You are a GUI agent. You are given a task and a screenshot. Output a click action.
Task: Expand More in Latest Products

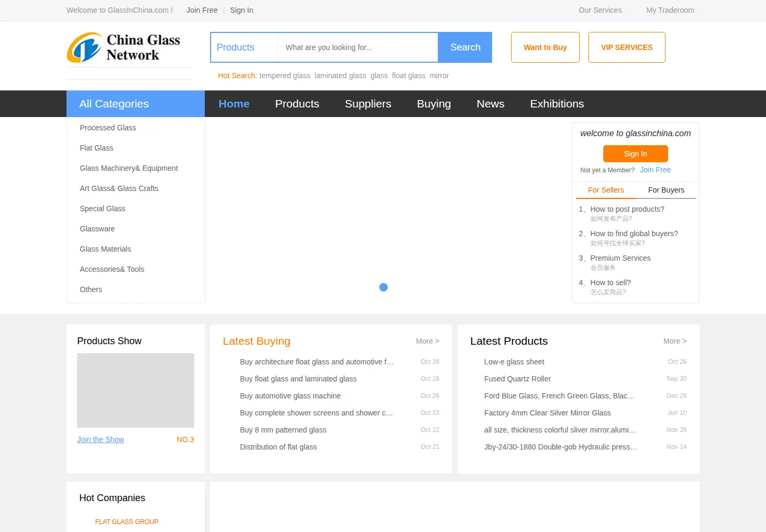click(x=675, y=341)
